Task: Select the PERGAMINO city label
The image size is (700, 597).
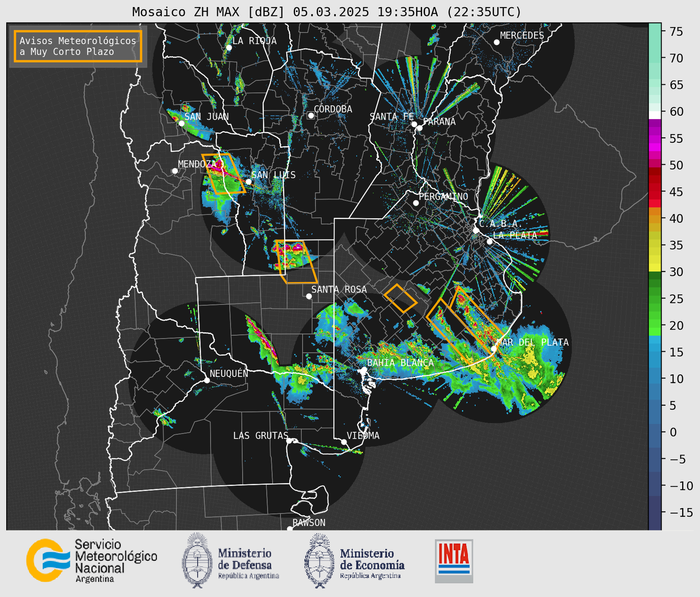Action: [444, 196]
